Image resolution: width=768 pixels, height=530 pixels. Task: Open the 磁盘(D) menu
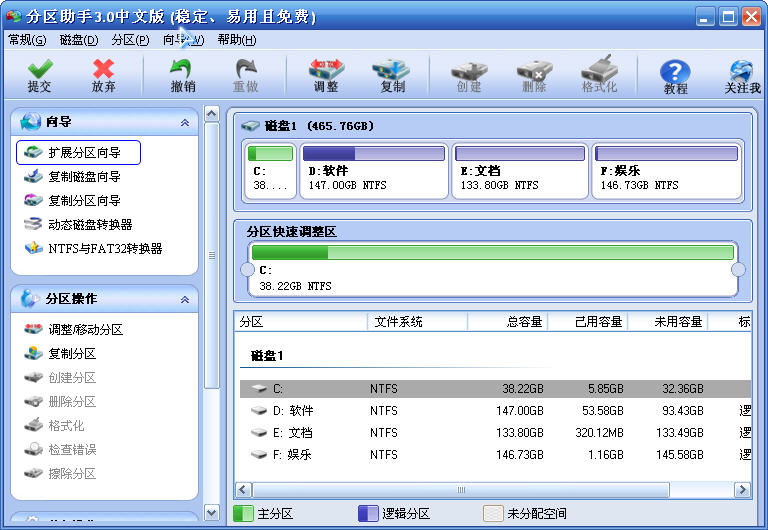(x=79, y=40)
